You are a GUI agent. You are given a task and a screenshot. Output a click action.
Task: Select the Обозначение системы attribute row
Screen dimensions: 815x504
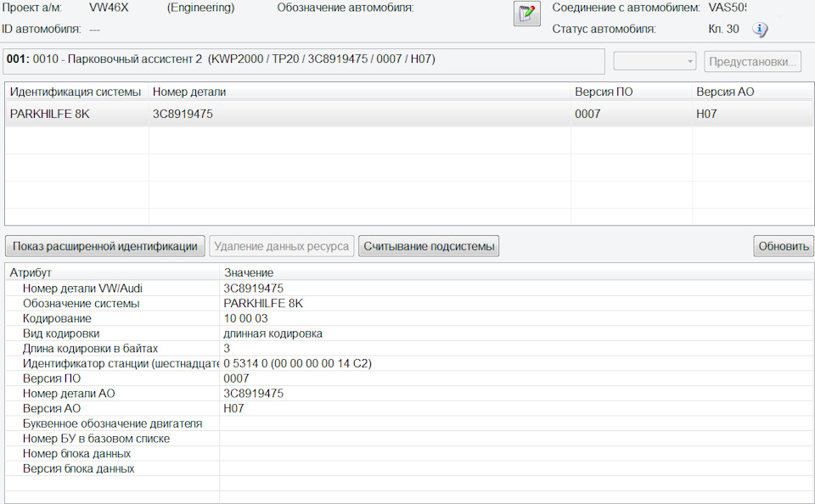pos(409,304)
